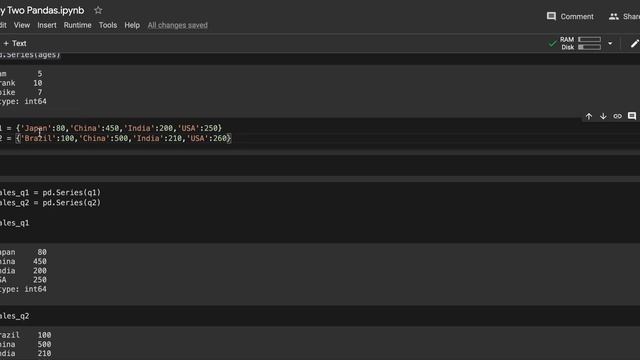
Task: Click 'USA':250 in the q1 dictionary
Action: [x=198, y=128]
